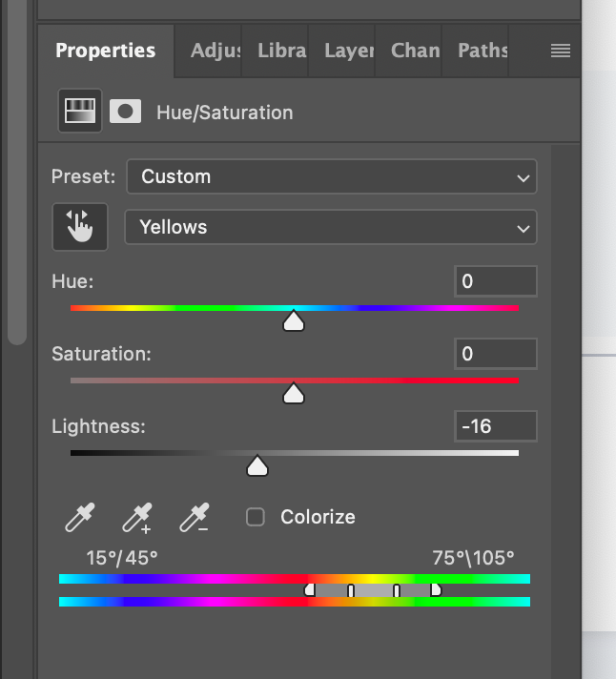
Task: Click the Hue value input field
Action: tap(496, 281)
